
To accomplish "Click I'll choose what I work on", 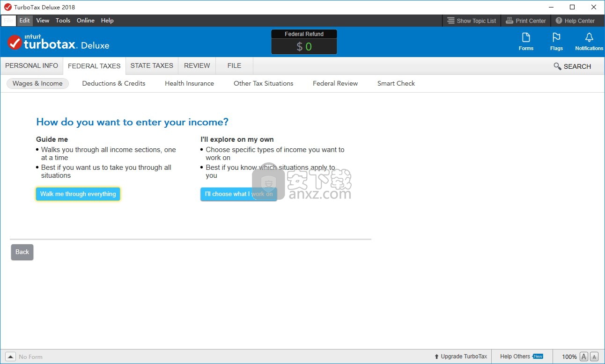I will pyautogui.click(x=239, y=194).
